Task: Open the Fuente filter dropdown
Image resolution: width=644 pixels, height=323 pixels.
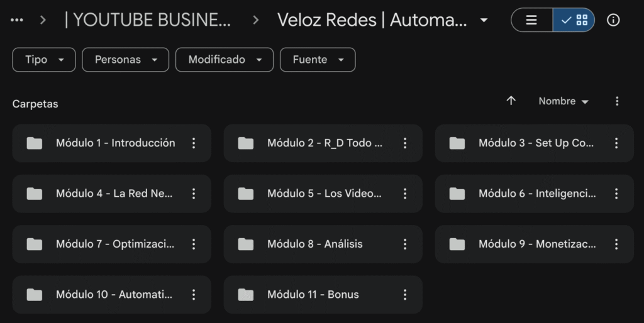Action: 318,60
